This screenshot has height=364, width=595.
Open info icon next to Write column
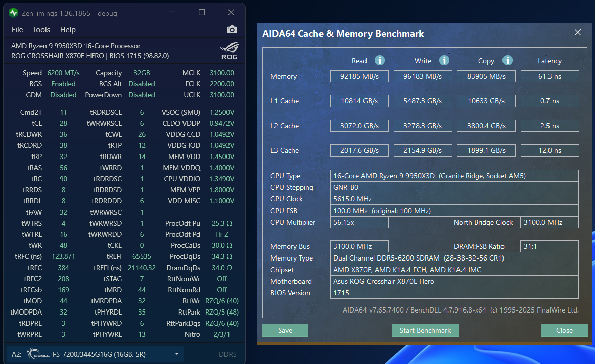(x=444, y=60)
